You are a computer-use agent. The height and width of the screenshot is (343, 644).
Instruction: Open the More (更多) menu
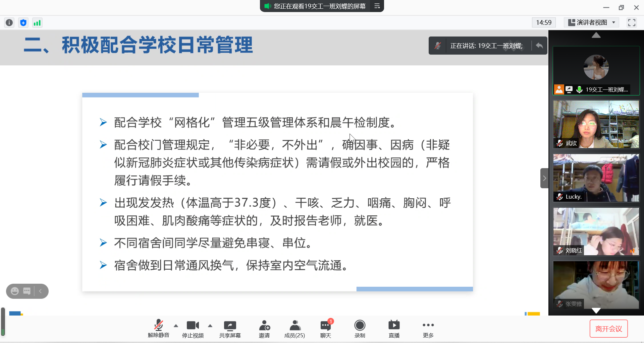click(x=428, y=329)
